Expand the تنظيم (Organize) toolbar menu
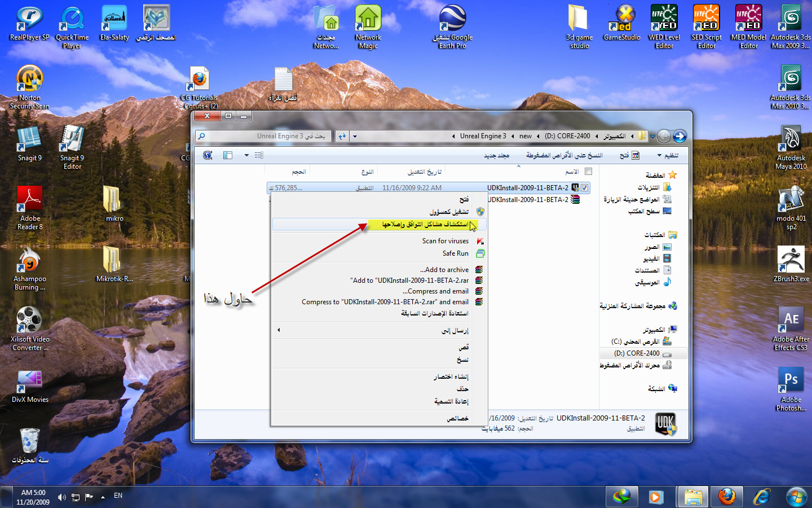 point(668,155)
